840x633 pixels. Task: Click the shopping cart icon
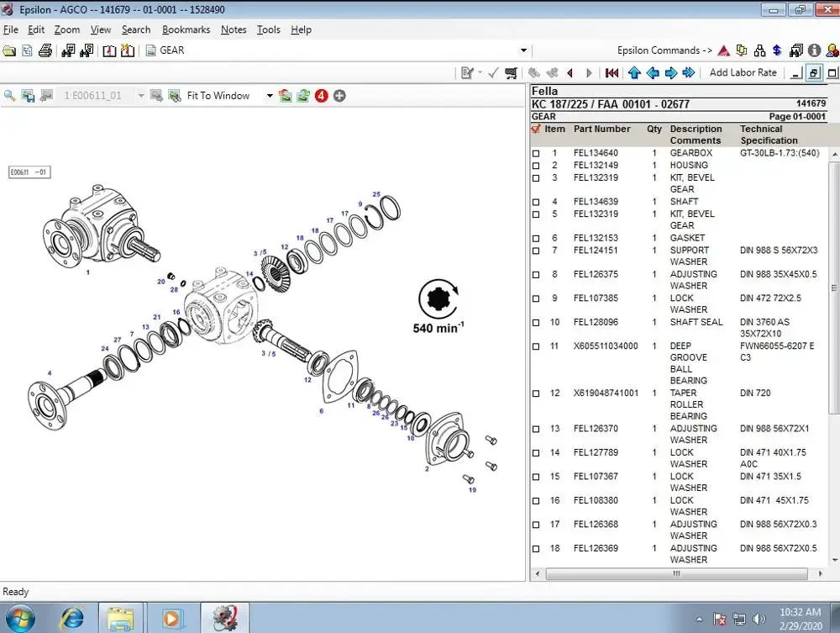(x=511, y=73)
